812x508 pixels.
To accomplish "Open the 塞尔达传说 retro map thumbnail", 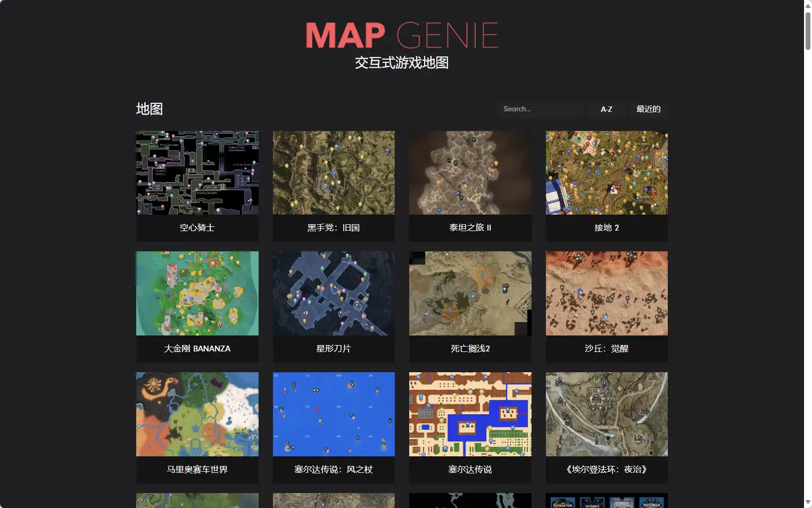I will (x=470, y=414).
